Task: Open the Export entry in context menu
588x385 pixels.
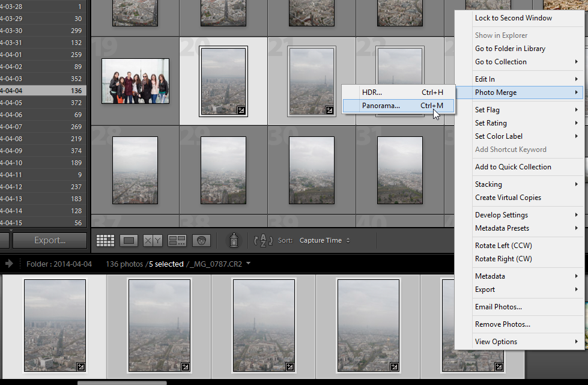Action: pyautogui.click(x=520, y=290)
